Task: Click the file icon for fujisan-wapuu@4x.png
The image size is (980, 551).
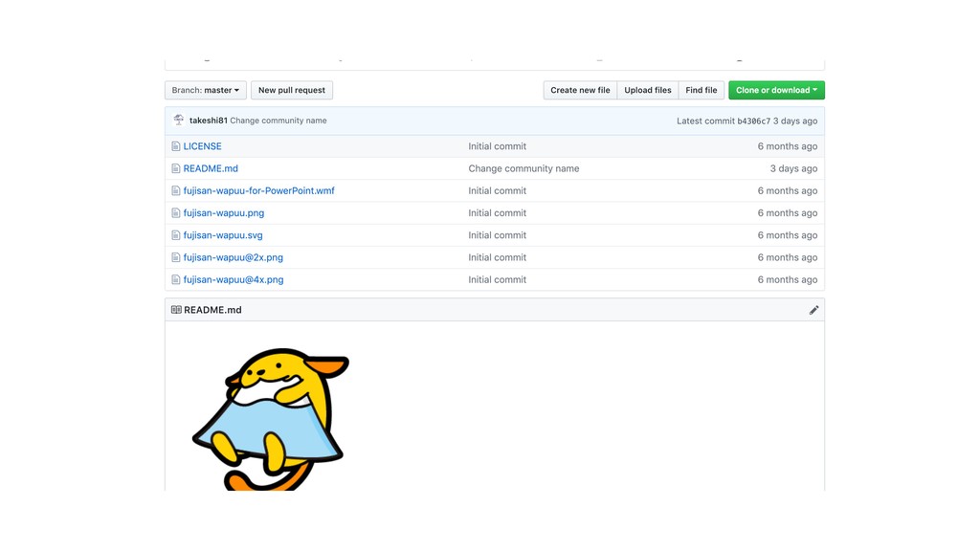Action: (176, 280)
